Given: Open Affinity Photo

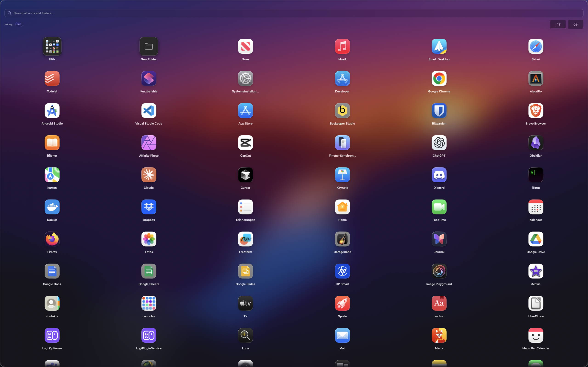Looking at the screenshot, I should point(149,143).
